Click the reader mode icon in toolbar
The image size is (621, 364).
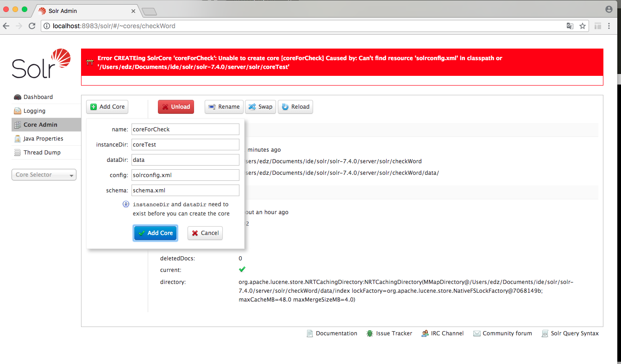point(598,26)
